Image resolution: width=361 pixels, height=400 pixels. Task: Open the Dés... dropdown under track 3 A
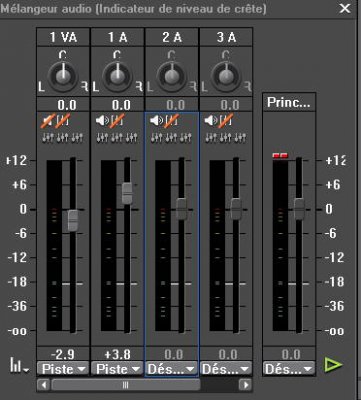coord(226,369)
